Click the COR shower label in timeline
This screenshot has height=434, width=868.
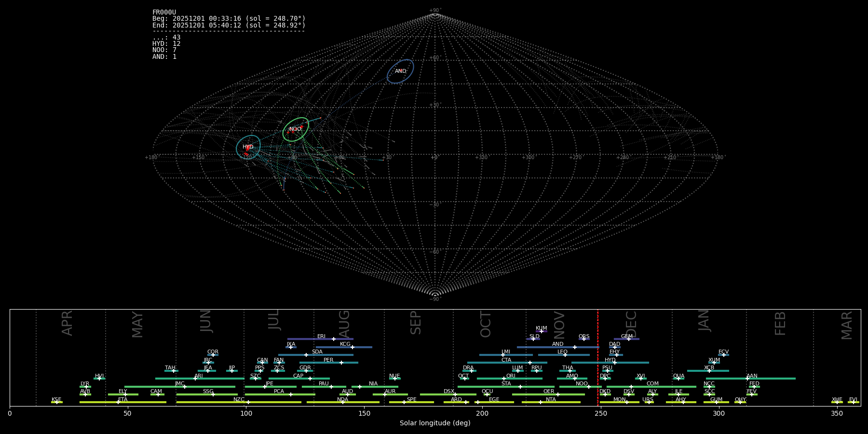coord(213,352)
